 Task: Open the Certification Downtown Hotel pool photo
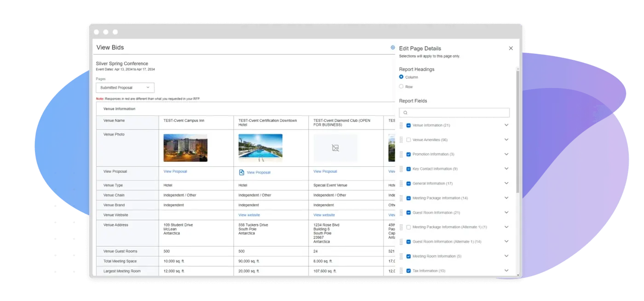pyautogui.click(x=260, y=148)
